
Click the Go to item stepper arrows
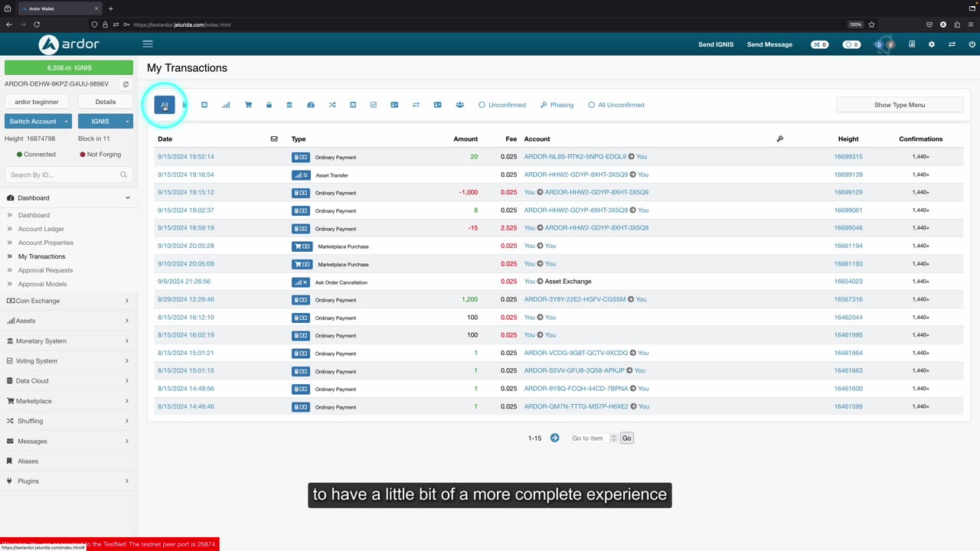pos(613,438)
